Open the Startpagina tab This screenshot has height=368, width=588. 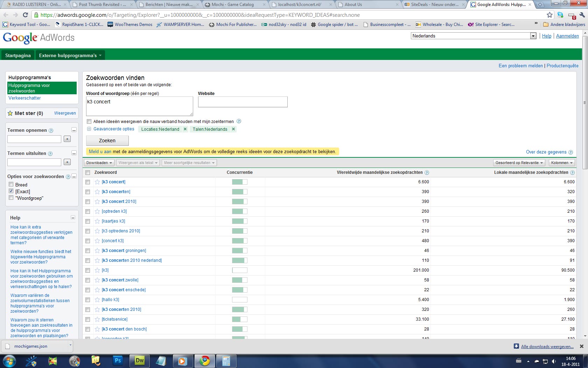(18, 55)
